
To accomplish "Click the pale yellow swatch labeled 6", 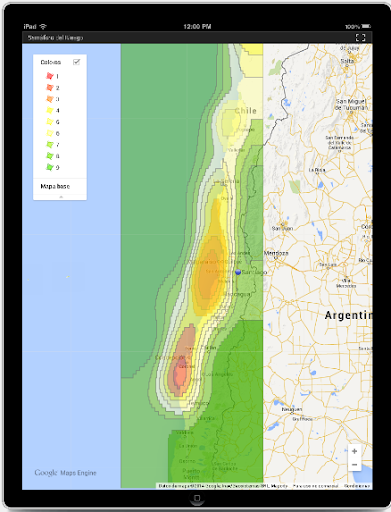I will pos(50,133).
